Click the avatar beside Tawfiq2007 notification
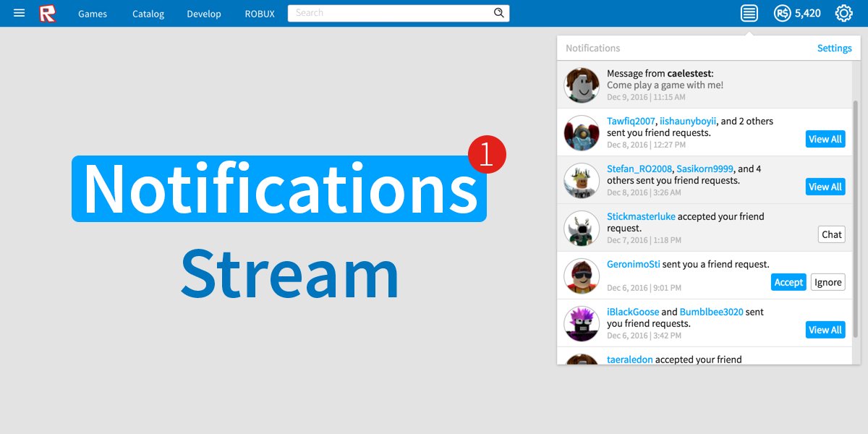The width and height of the screenshot is (868, 434). coord(582,133)
